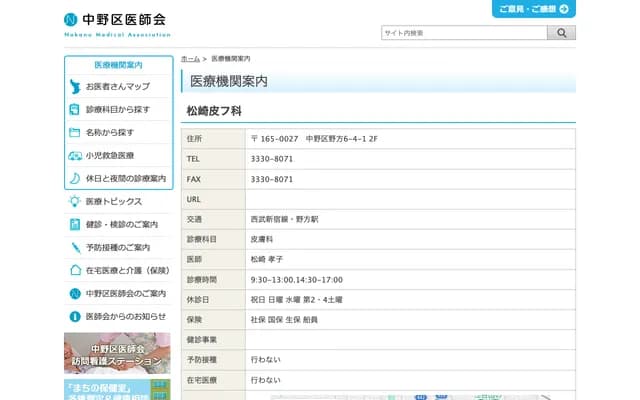Image resolution: width=640 pixels, height=400 pixels.
Task: Click the syringe icon beside 予防接種のご案内
Action: [75, 247]
